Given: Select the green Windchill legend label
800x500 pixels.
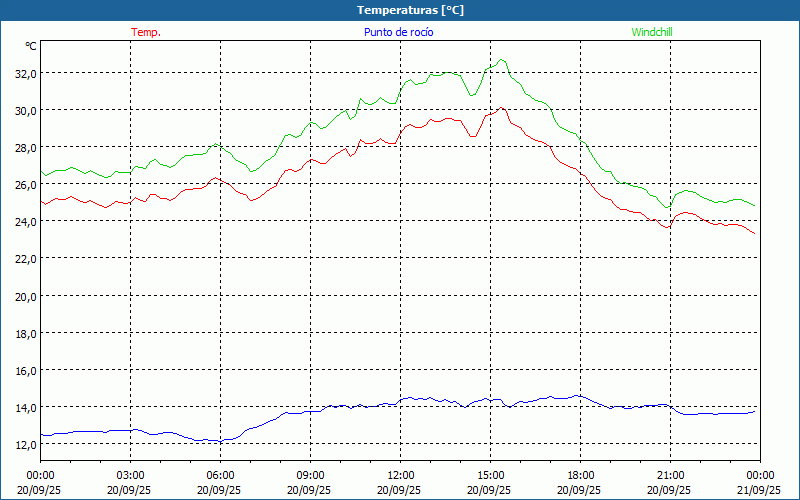Looking at the screenshot, I should [x=651, y=32].
